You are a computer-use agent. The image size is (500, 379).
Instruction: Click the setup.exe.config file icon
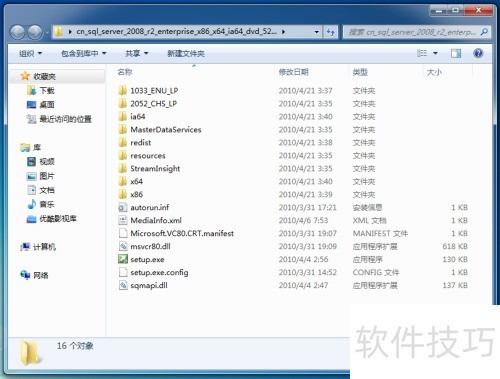pos(123,272)
